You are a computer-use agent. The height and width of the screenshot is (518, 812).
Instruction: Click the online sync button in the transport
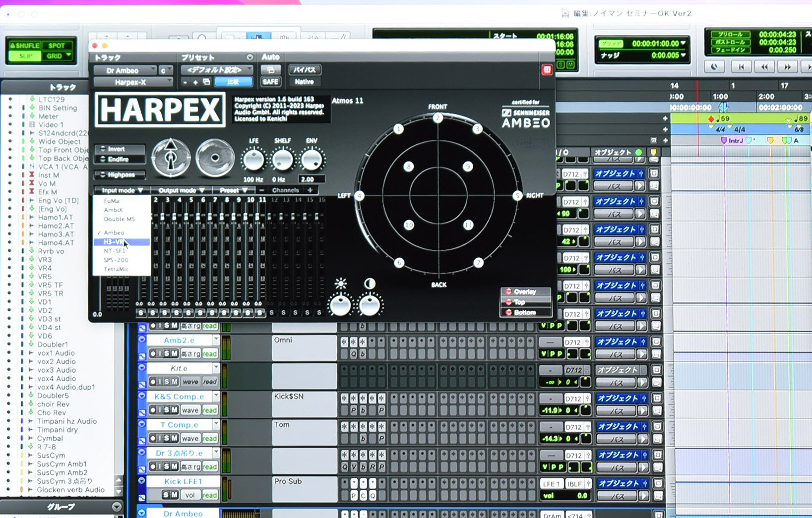point(714,67)
